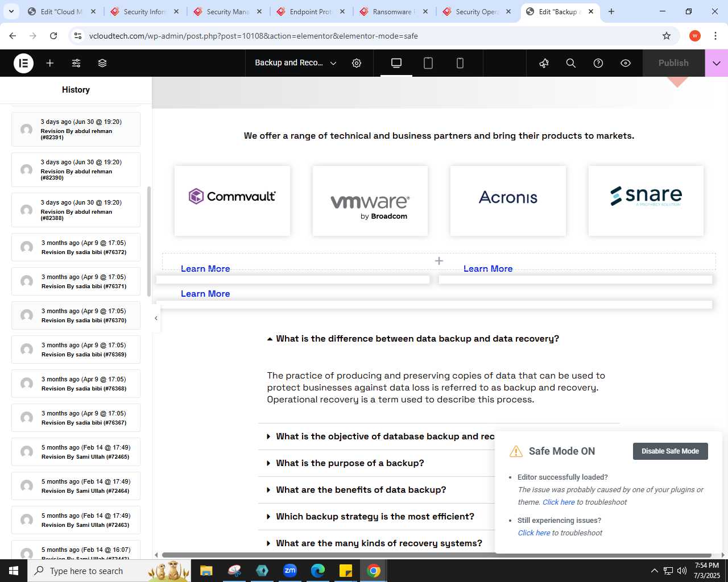Screen dimensions: 728x582
Task: Bookmark this page with star icon
Action: point(667,36)
